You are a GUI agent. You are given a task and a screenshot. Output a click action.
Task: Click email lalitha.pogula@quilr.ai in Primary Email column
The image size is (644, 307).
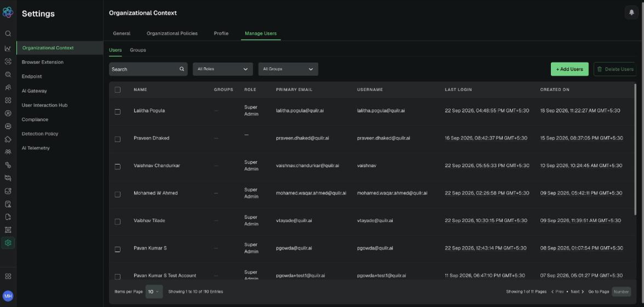click(300, 111)
